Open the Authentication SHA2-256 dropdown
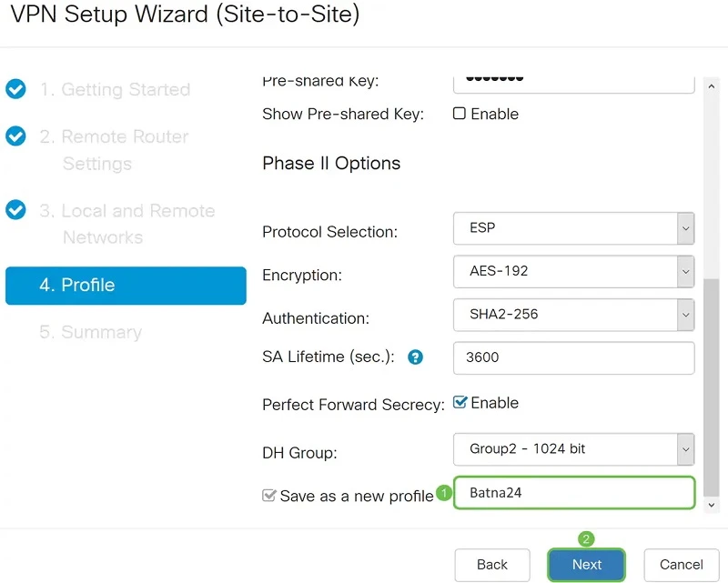Screen dimensions: 728x583 573,315
